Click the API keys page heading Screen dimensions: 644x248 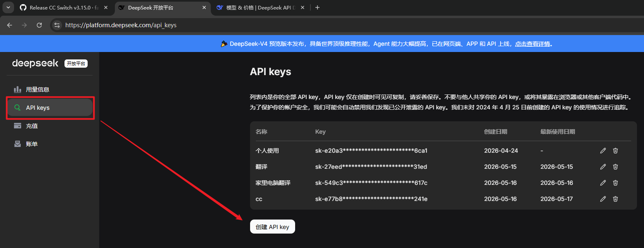coord(270,72)
